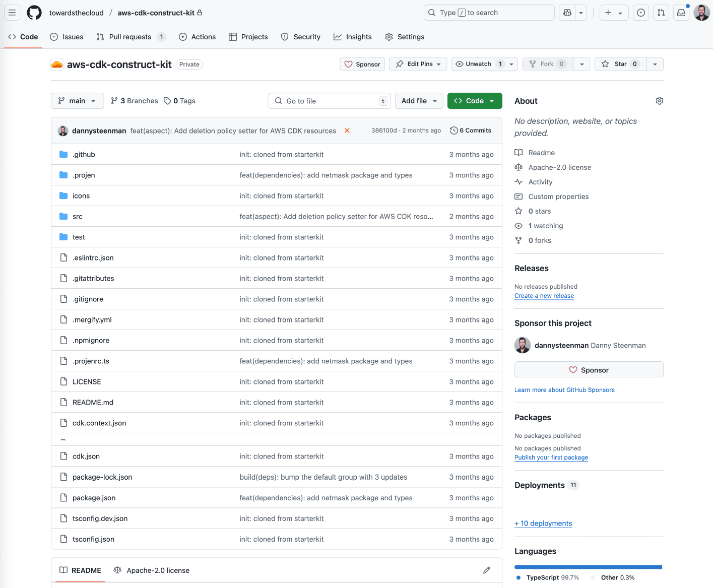Viewport: 713px width, 588px height.
Task: Open the issues shortcut icon in header
Action: [641, 13]
